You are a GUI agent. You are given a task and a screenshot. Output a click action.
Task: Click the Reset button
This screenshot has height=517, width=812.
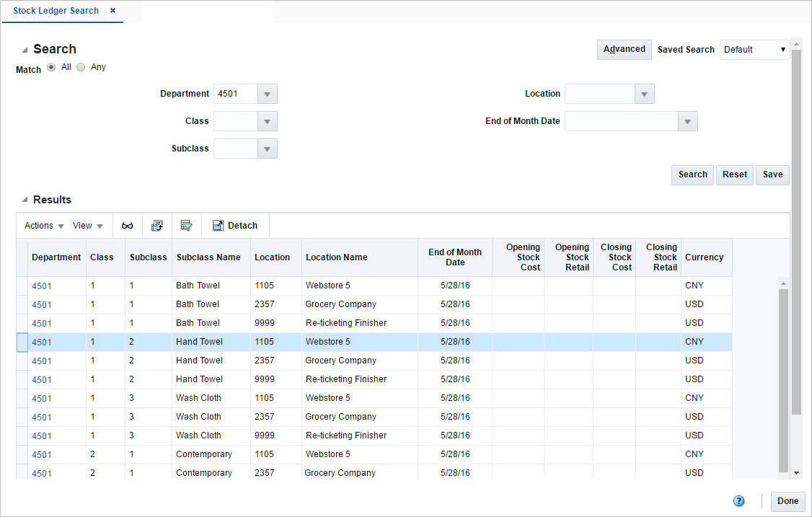pyautogui.click(x=734, y=174)
